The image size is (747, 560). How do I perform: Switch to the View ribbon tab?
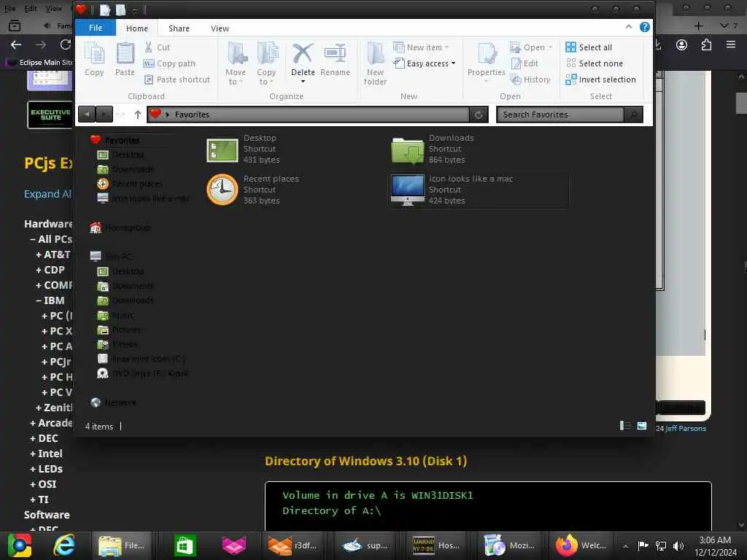[220, 28]
